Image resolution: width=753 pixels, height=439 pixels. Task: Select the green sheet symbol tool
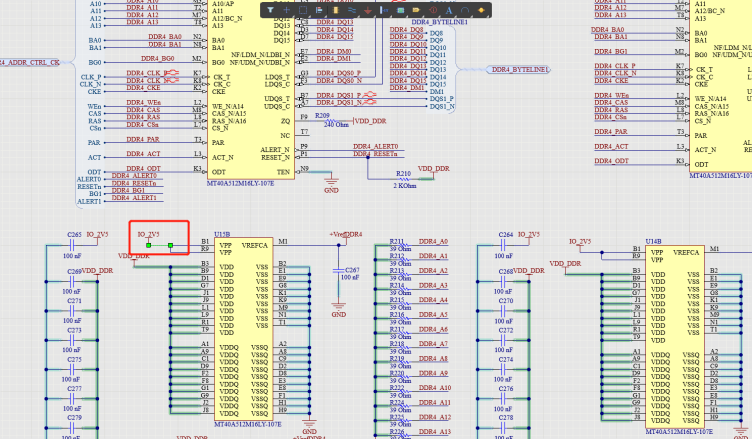[x=399, y=10]
